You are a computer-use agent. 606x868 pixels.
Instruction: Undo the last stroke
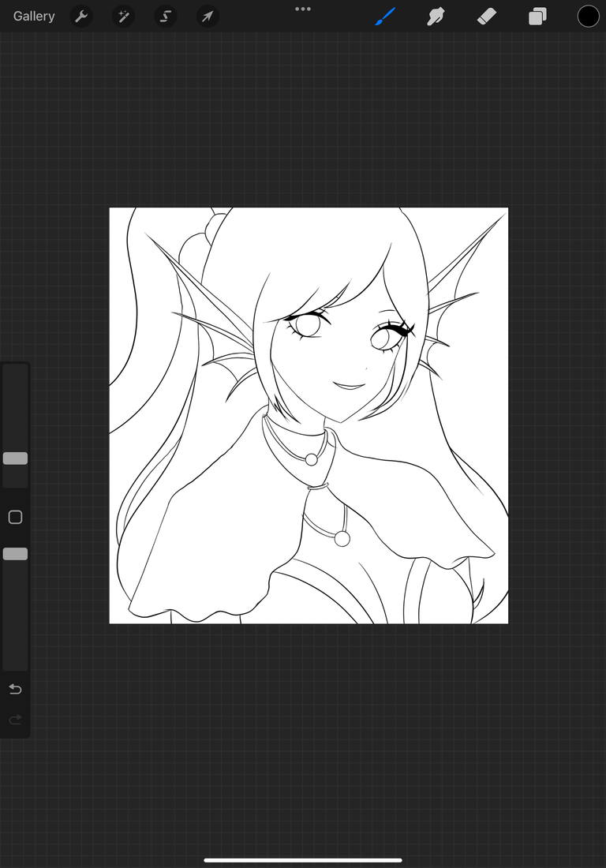pos(16,689)
